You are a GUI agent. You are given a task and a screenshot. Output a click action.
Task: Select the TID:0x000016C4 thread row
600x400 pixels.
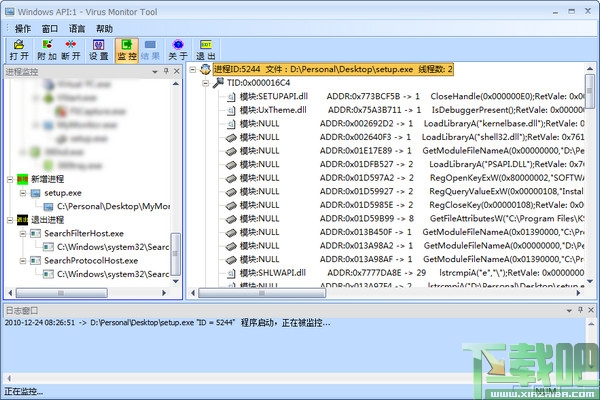click(258, 83)
